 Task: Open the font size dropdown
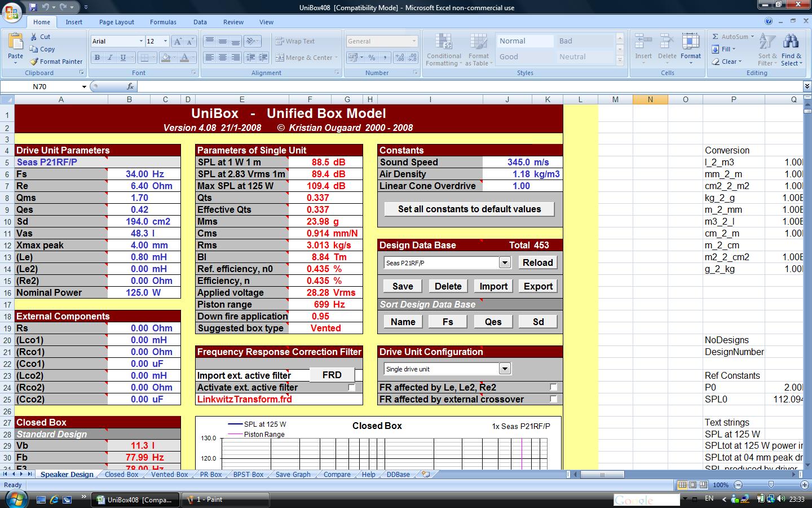[165, 41]
